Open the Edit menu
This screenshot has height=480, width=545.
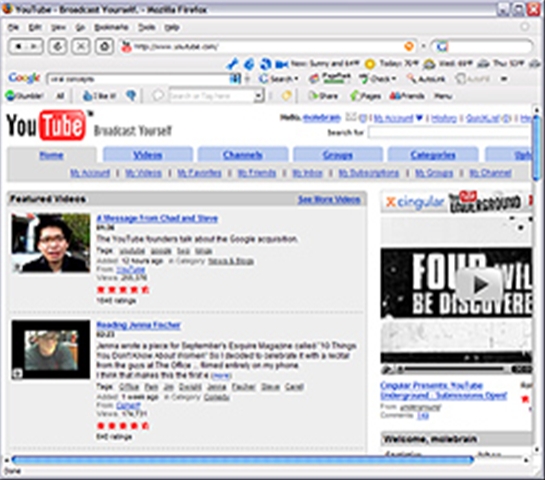35,27
